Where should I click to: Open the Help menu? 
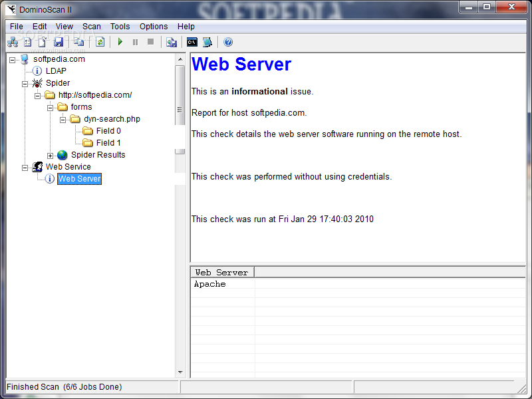pyautogui.click(x=186, y=27)
